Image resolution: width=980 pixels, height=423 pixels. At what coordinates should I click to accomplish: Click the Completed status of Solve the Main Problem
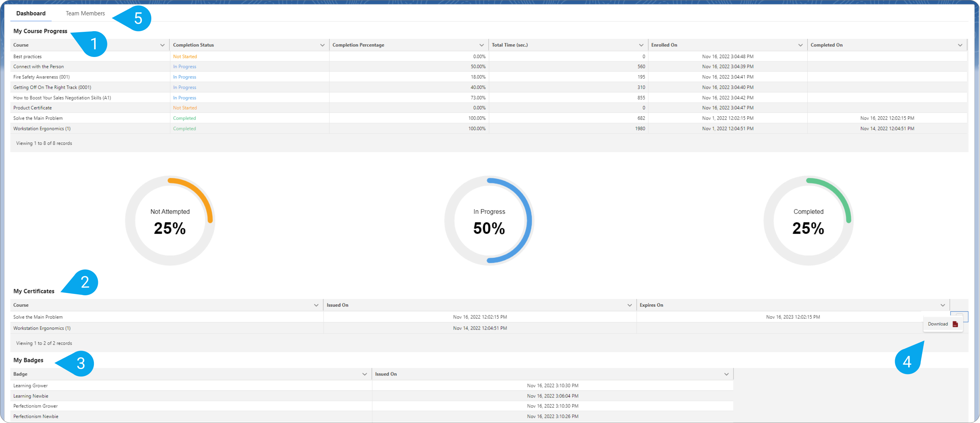184,118
